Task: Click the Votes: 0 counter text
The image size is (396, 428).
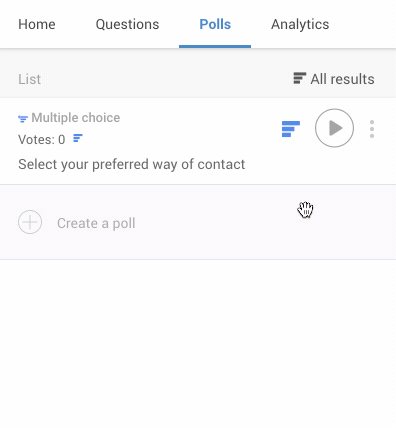Action: (x=42, y=139)
